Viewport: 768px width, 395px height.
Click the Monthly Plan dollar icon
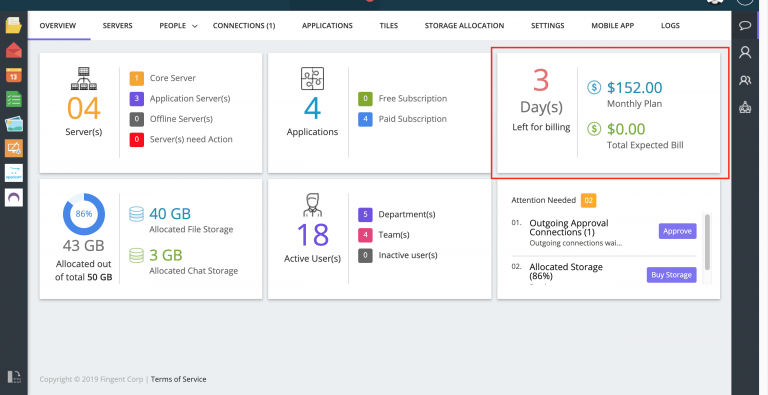(x=594, y=88)
